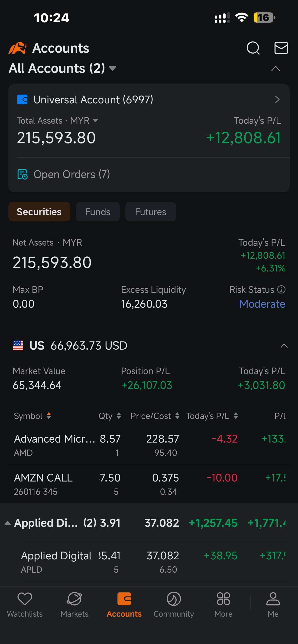Sort holdings by Symbol column
Screen dimensions: 298x644
(x=32, y=416)
